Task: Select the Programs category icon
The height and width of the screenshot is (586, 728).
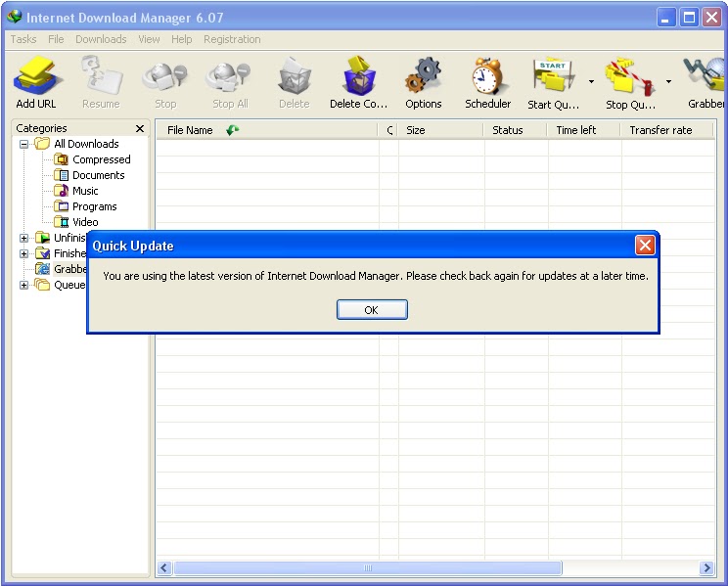Action: pos(61,206)
